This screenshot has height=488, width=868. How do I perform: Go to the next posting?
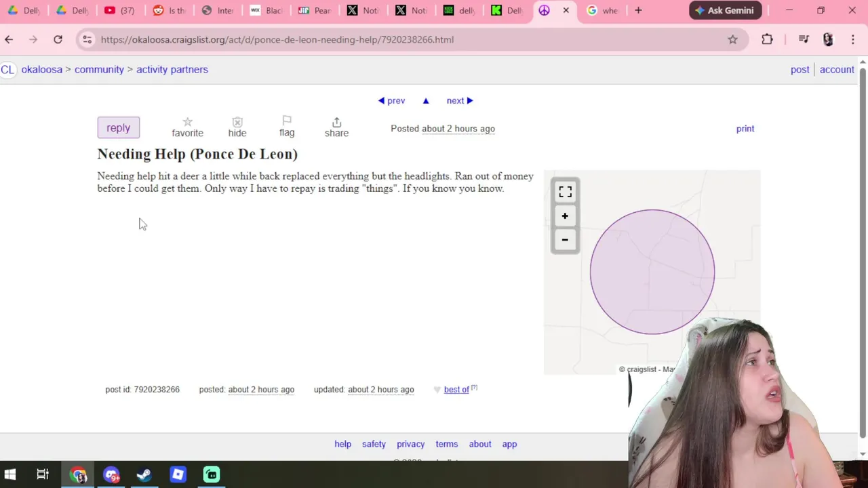(460, 101)
